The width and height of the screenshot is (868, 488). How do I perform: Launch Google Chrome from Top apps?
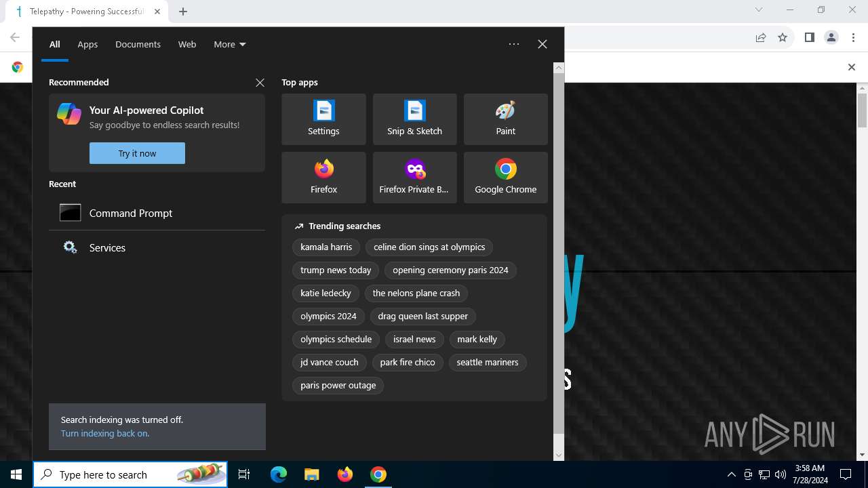(505, 178)
